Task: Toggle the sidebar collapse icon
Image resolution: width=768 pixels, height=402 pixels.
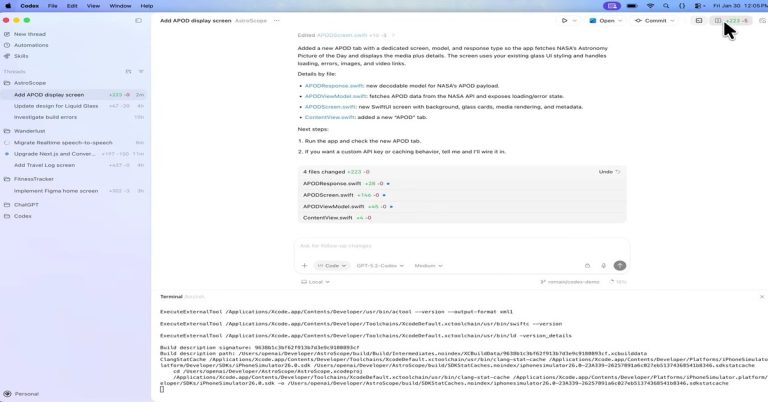Action: click(x=139, y=21)
